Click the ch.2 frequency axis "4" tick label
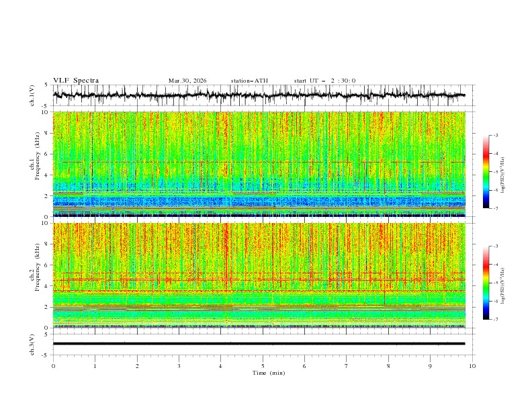The width and height of the screenshot is (532, 411). [46, 286]
